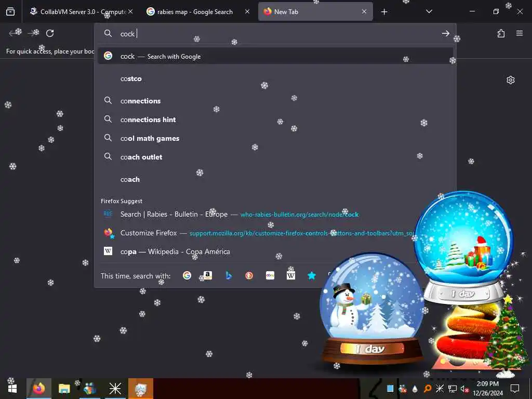
Task: Select 'cool math games' suggestion
Action: click(x=275, y=138)
